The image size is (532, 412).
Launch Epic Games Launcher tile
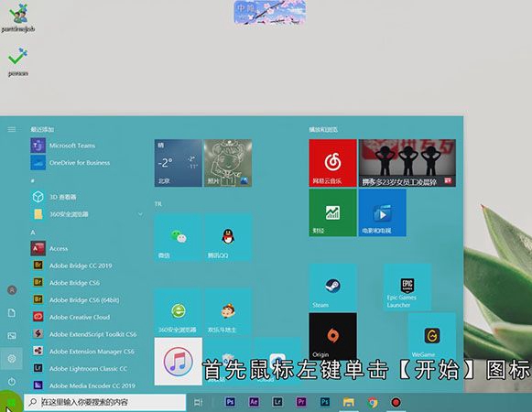(407, 287)
